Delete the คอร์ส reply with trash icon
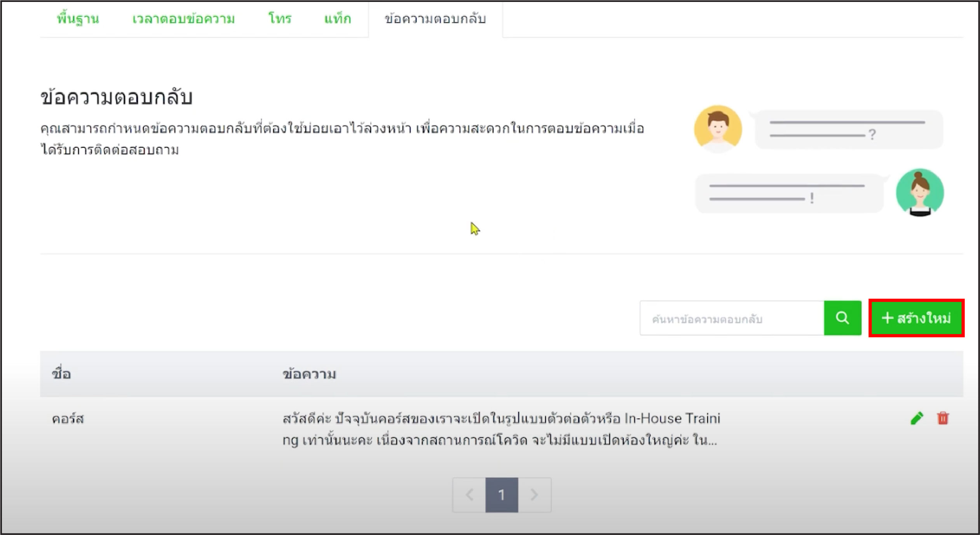Viewport: 980px width, 535px height. point(943,418)
